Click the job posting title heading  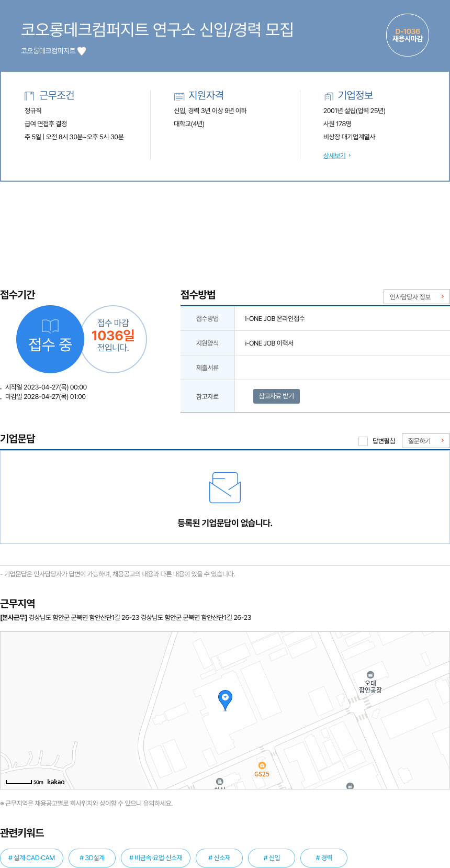(157, 29)
